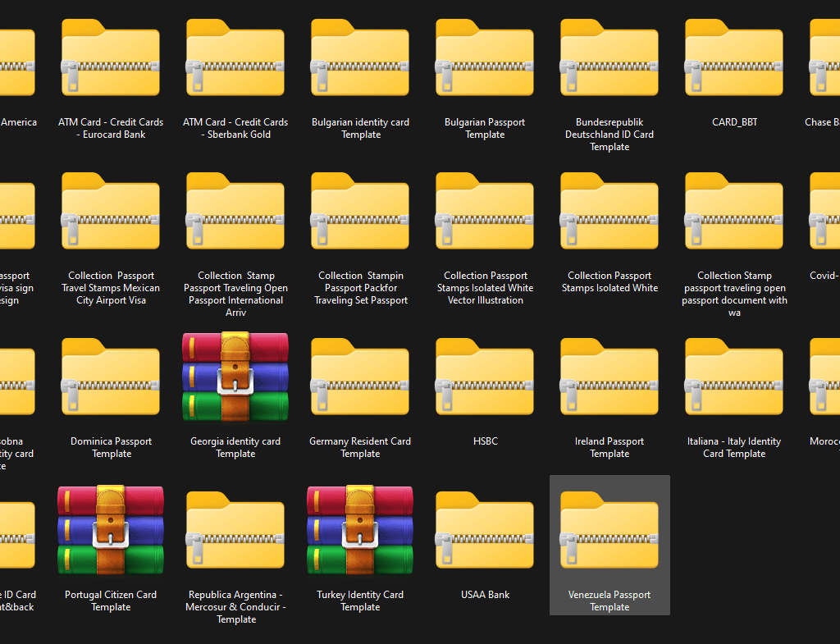Click the Stampin Passport Packfor zip icon
Screen dimensions: 840x644
pos(360,211)
